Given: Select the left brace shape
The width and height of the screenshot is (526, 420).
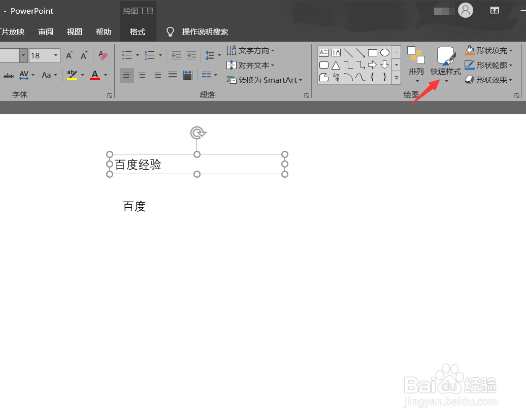Looking at the screenshot, I should pyautogui.click(x=372, y=78).
